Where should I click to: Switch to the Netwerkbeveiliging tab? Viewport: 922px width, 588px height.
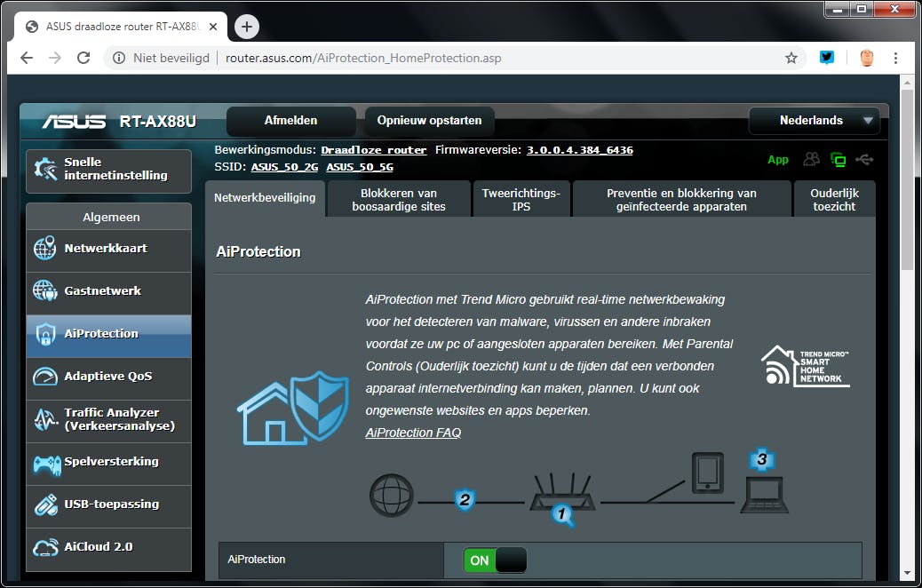[265, 198]
